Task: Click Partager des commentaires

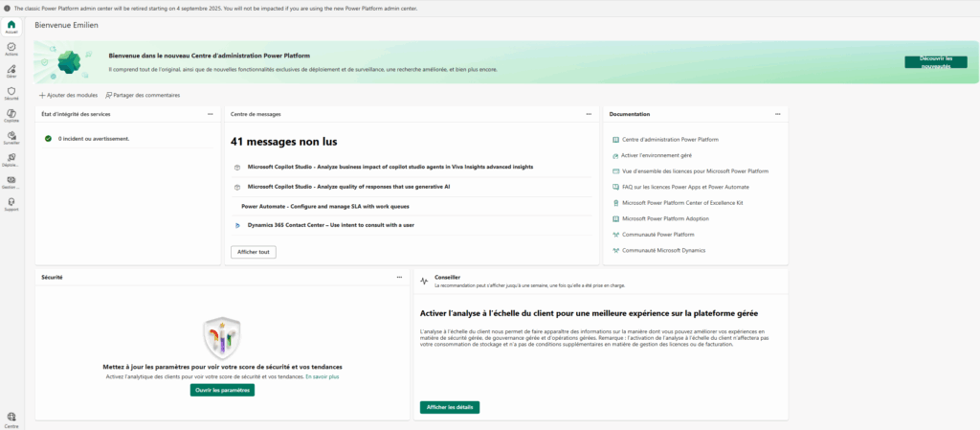Action: 143,96
